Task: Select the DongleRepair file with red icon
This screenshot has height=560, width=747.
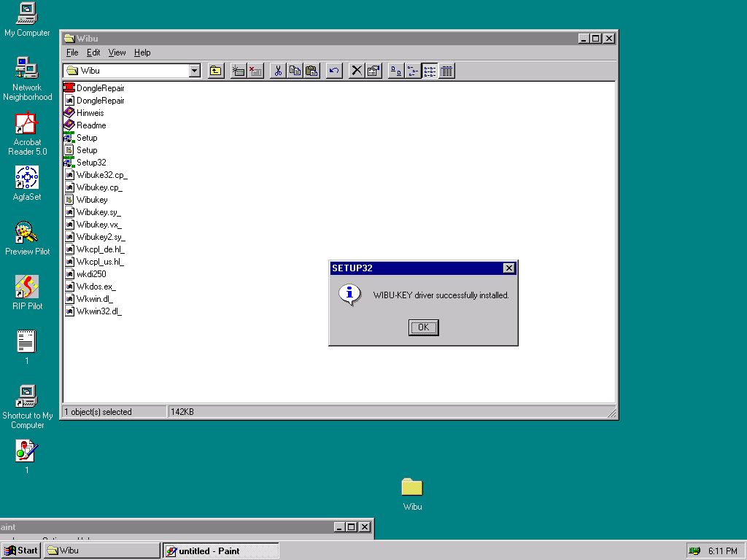Action: 94,88
